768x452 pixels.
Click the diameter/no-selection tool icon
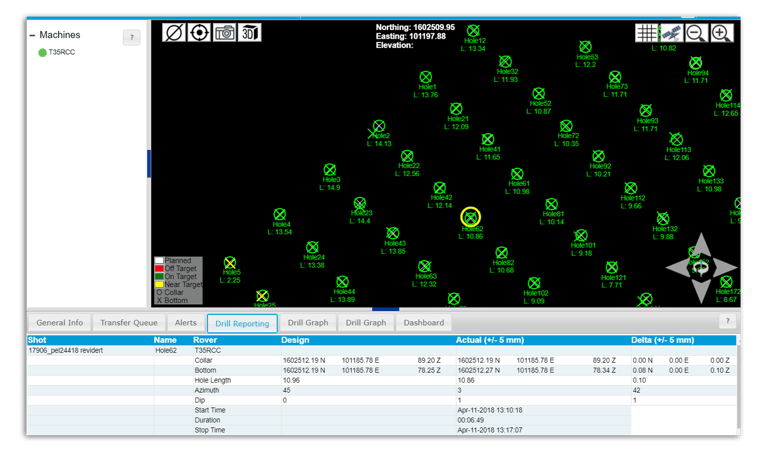click(x=174, y=33)
